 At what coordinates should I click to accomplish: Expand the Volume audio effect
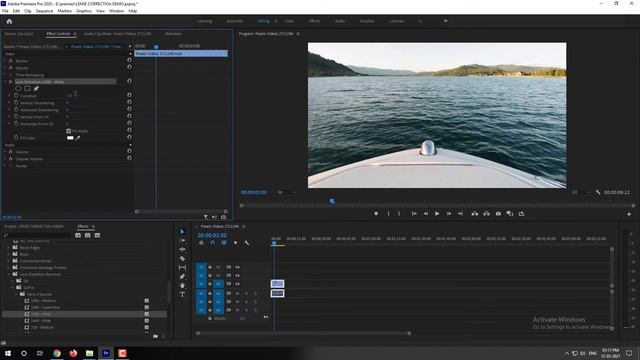pyautogui.click(x=5, y=152)
